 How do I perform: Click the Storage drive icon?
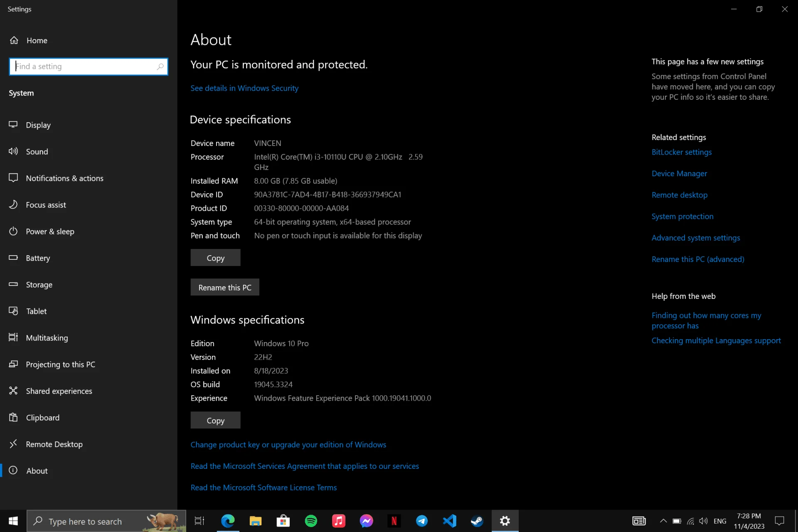coord(13,284)
